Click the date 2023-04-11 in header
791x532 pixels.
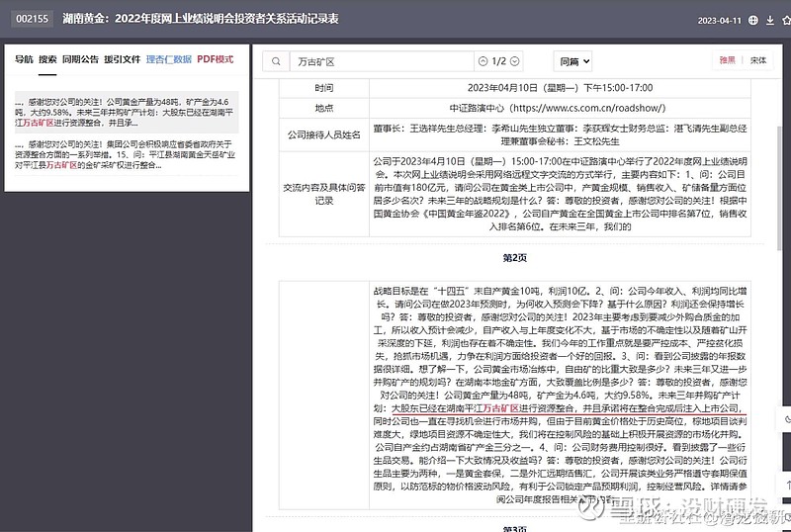coord(720,21)
